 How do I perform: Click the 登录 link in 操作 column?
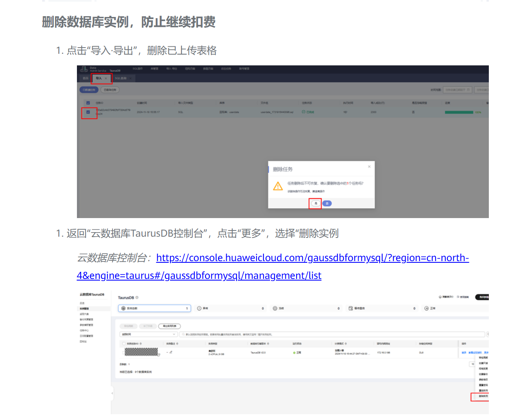pyautogui.click(x=464, y=353)
